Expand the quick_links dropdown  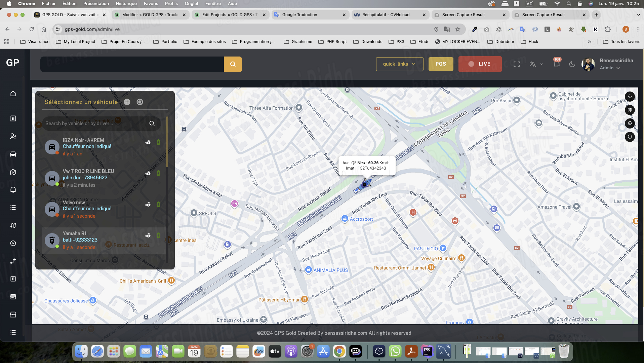(x=399, y=64)
